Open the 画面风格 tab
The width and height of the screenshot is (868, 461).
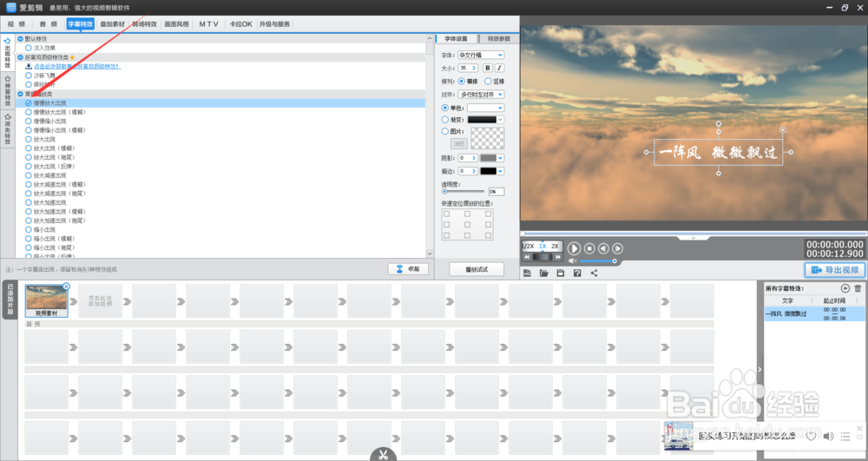[x=176, y=24]
